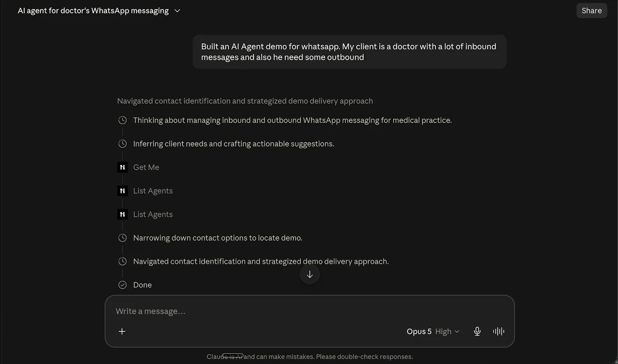Open the second List Agents tool call
Viewport: 618px width, 364px height.
click(153, 214)
